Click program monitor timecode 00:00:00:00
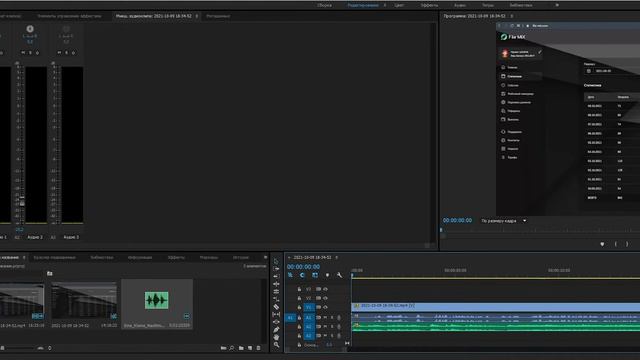Image resolution: width=640 pixels, height=360 pixels. 457,220
